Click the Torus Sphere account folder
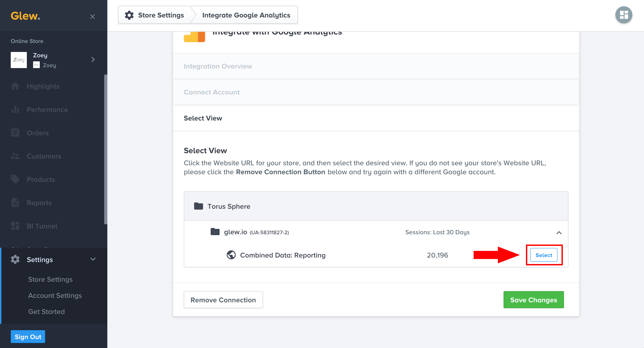The width and height of the screenshot is (644, 348). pos(229,206)
